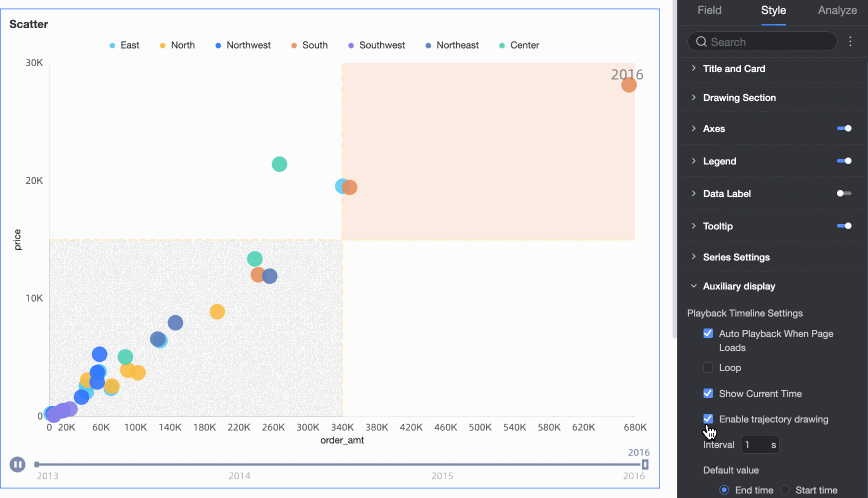Uncheck Show Current Time
This screenshot has width=868, height=498.
tap(708, 393)
